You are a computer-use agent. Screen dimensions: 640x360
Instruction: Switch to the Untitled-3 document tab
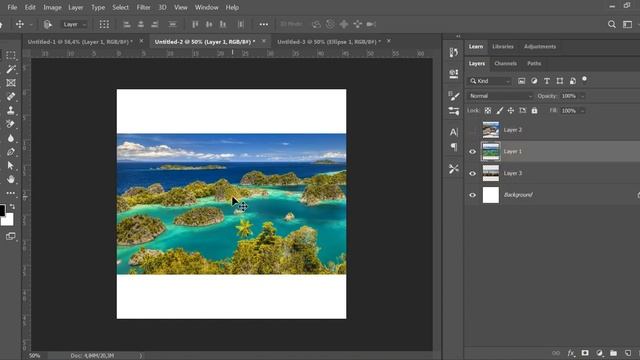pos(329,42)
